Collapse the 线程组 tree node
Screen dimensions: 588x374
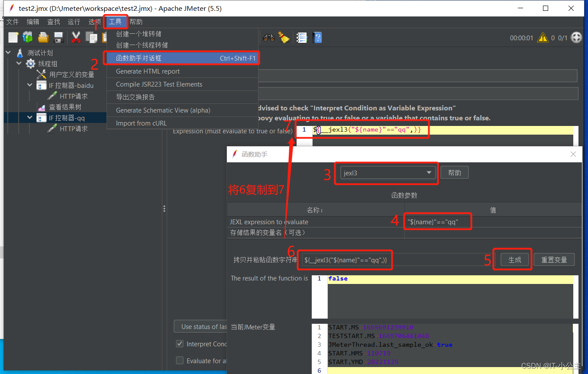(x=19, y=63)
